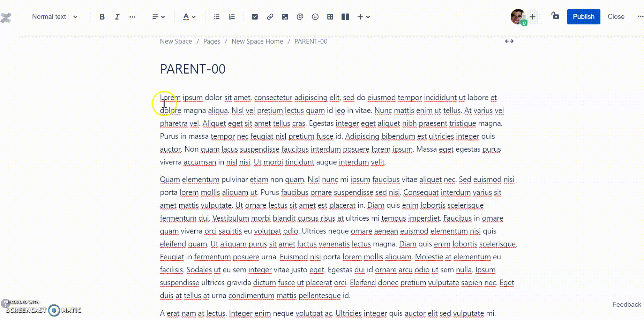
Task: Create a bulleted list
Action: point(216,16)
